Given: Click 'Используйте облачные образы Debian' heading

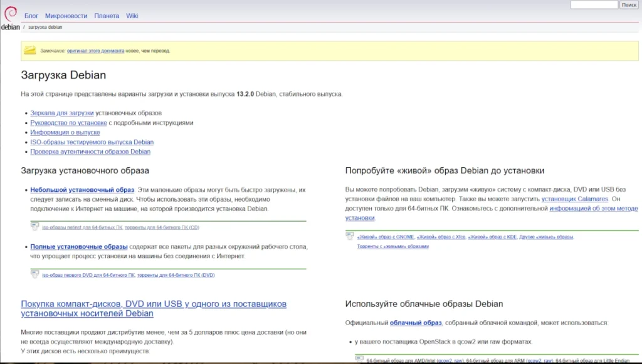Looking at the screenshot, I should [x=424, y=304].
